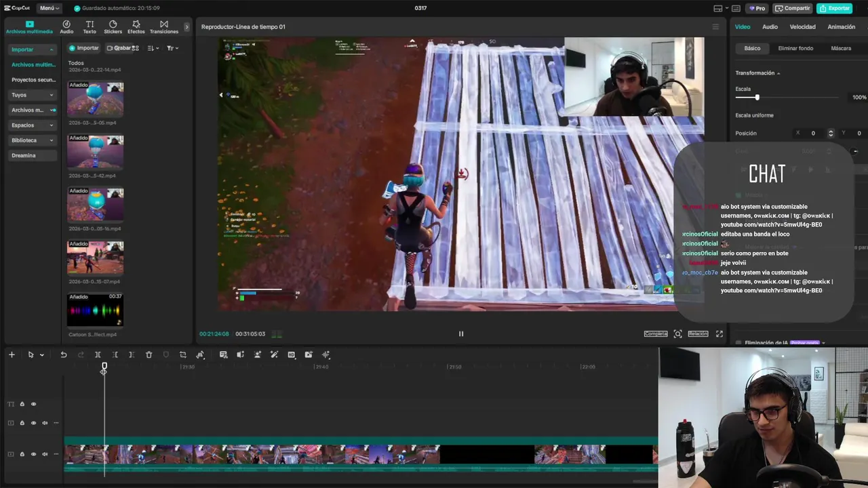Open the Stickers panel
The width and height of the screenshot is (868, 488).
click(x=113, y=27)
